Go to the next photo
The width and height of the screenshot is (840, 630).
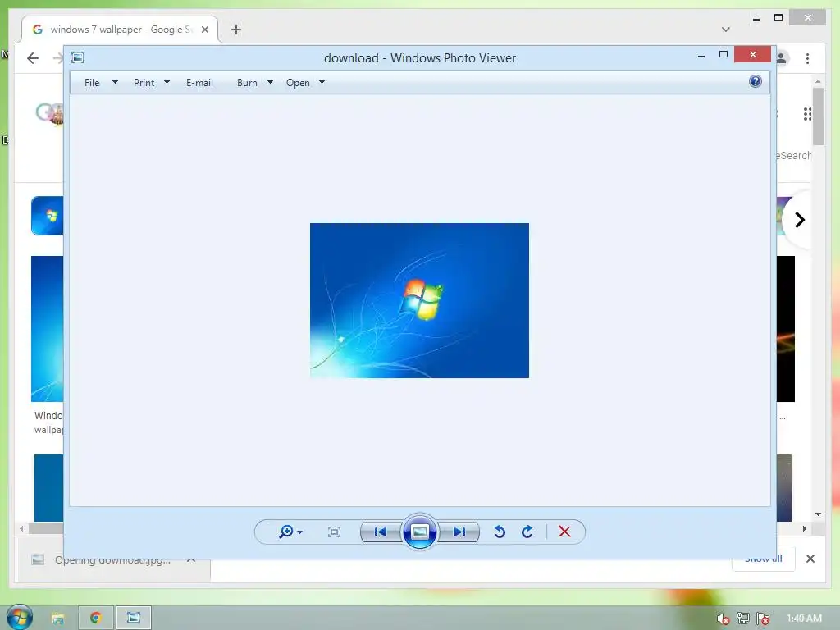coord(459,532)
